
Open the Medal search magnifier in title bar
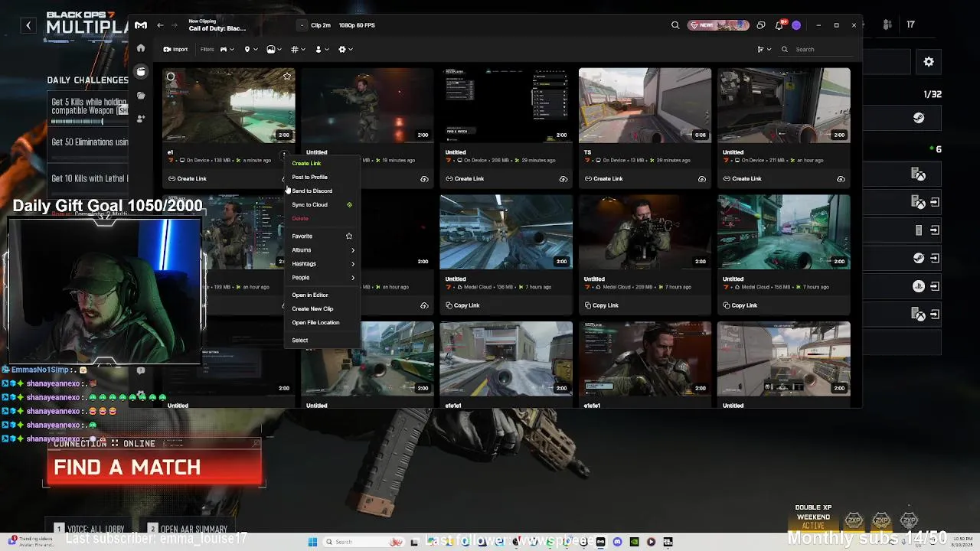(x=675, y=25)
